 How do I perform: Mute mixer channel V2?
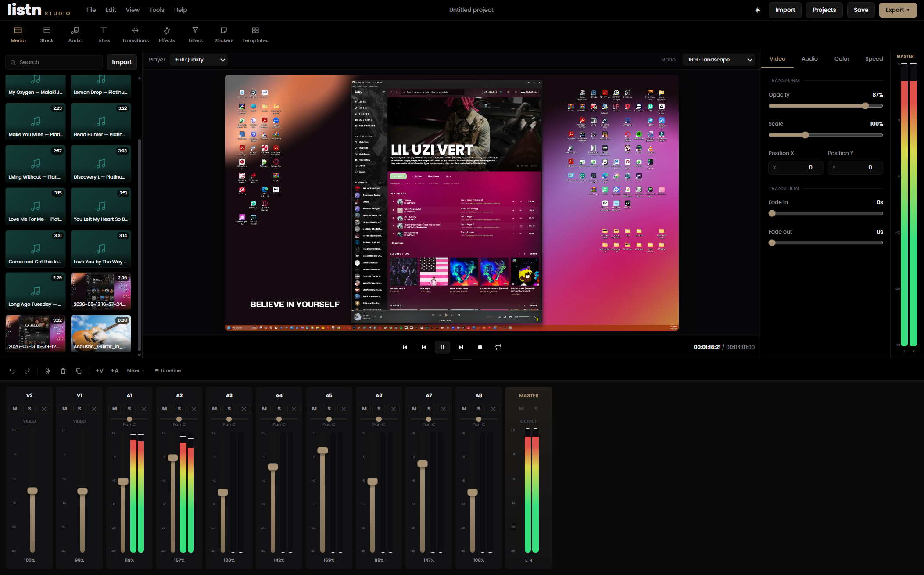(15, 409)
